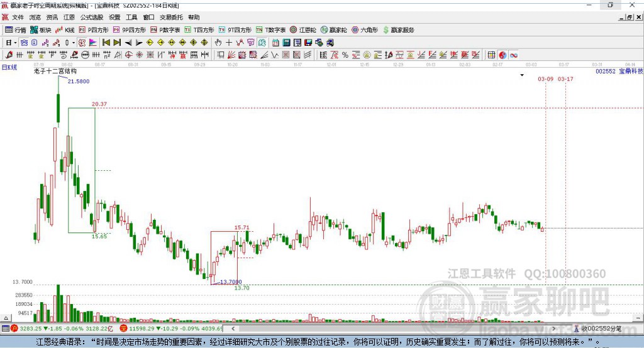Open the 浏览 menu
Viewport: 644px width, 348px height.
[x=35, y=17]
